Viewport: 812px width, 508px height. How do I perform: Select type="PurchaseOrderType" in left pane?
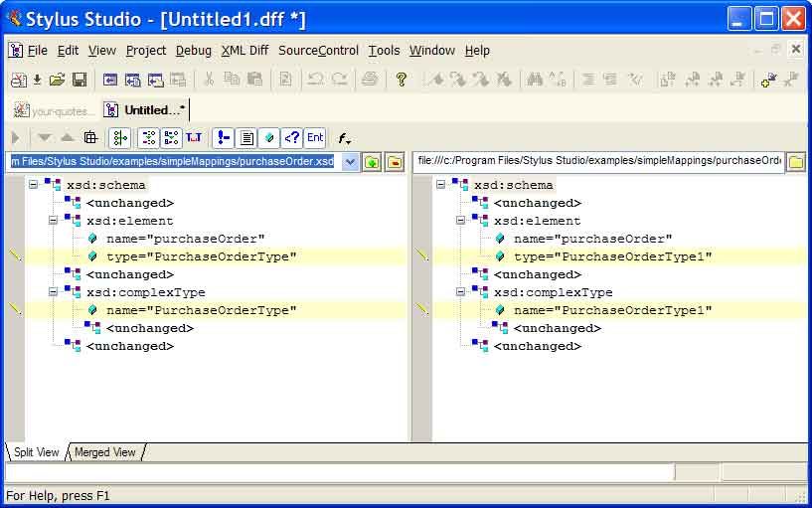tap(202, 256)
